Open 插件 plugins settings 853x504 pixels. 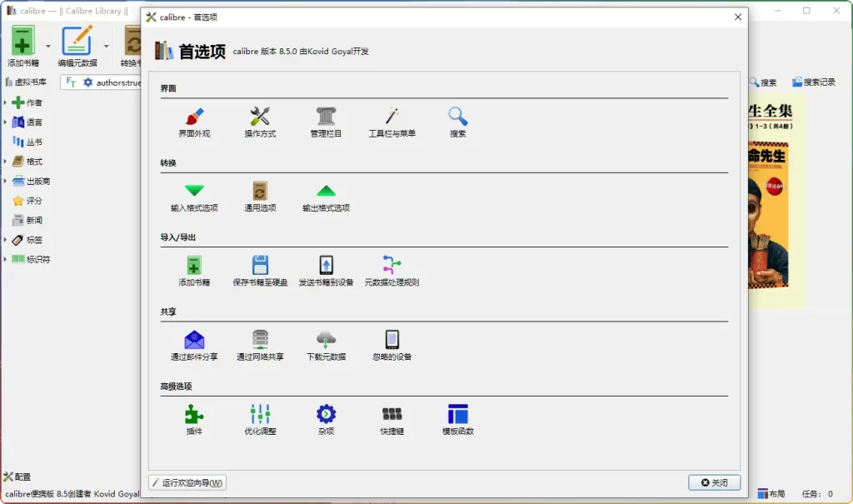[194, 420]
